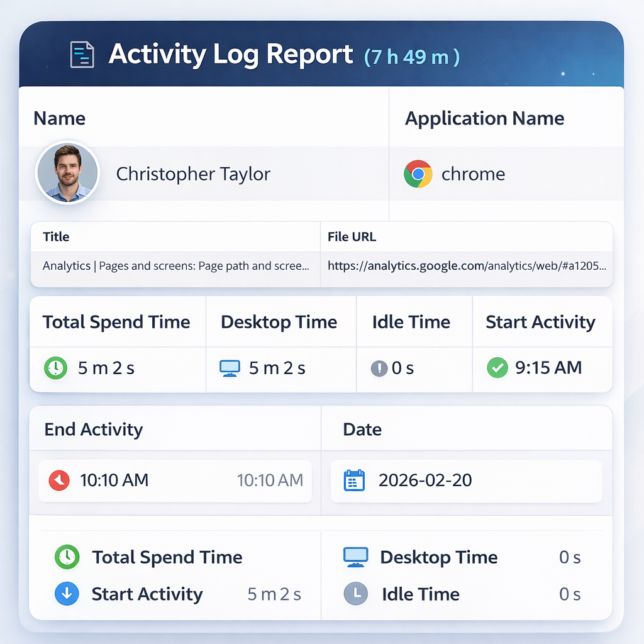
Task: Select the Application Name column header
Action: 484,118
